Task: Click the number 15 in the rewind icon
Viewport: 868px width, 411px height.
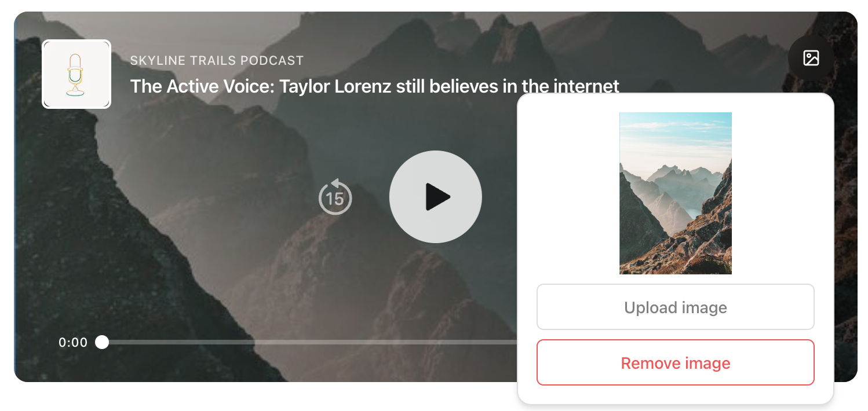Action: (x=335, y=199)
